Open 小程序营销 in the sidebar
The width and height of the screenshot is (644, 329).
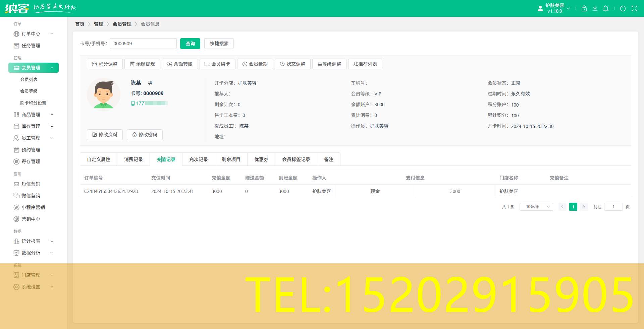coord(33,207)
